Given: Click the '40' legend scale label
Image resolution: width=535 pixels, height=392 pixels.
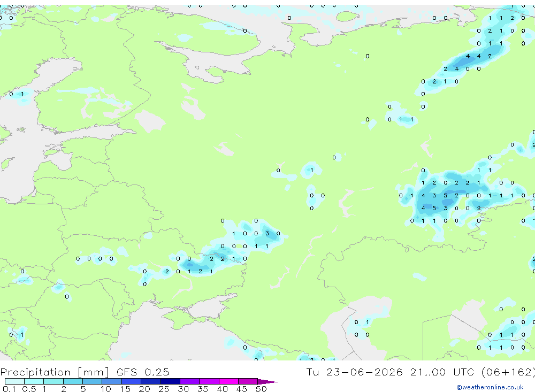Looking at the screenshot, I should tap(222, 389).
